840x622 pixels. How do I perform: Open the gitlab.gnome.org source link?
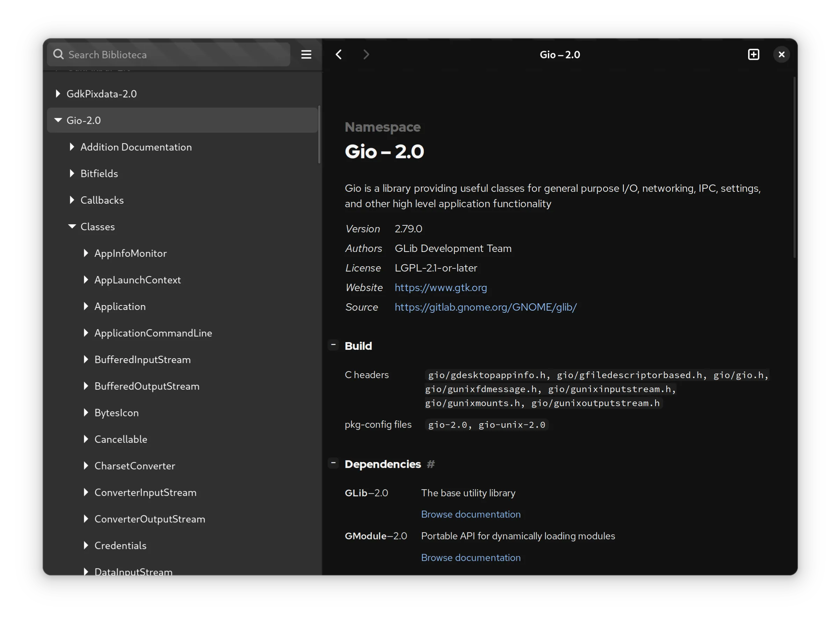pos(485,307)
